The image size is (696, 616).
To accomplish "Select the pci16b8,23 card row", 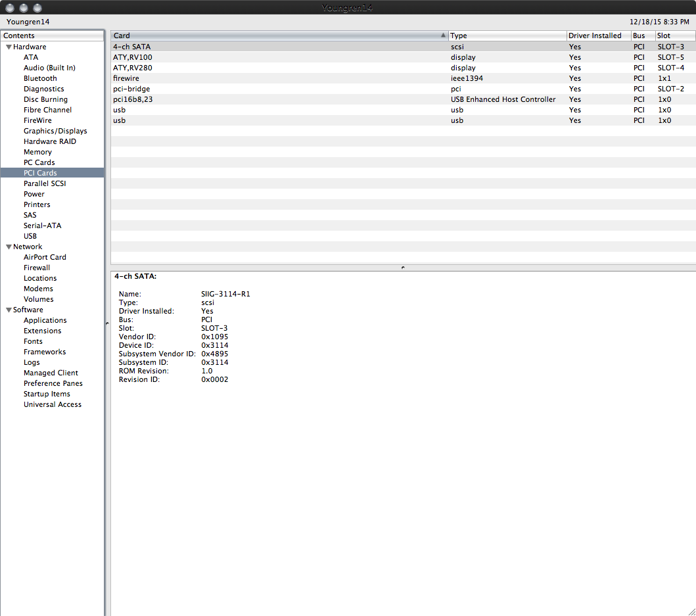I will click(403, 99).
